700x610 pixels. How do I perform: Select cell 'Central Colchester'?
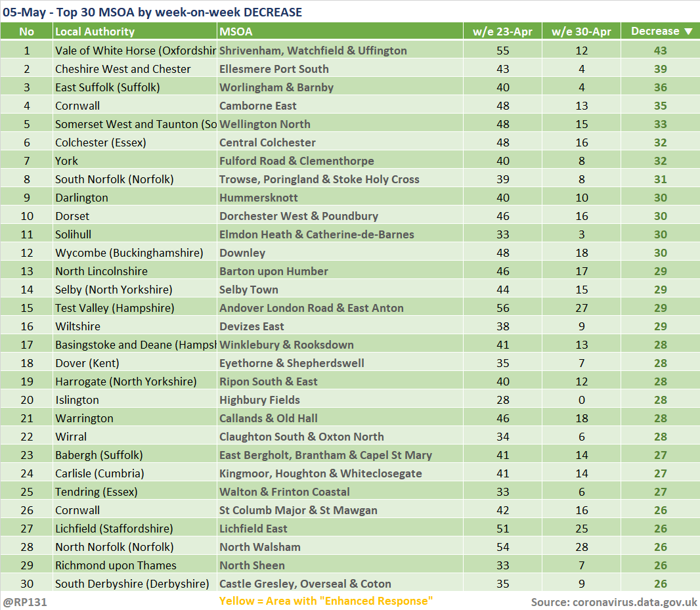[x=339, y=142]
